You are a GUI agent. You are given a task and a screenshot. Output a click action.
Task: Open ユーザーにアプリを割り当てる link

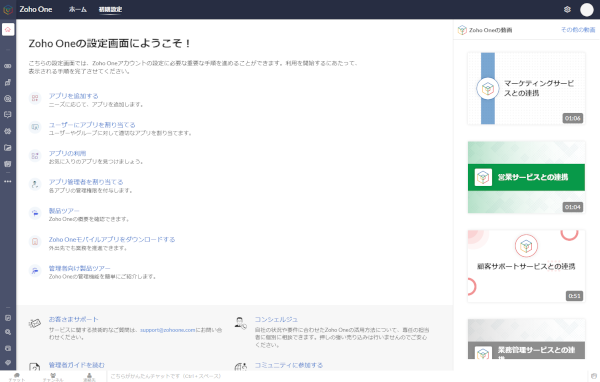click(x=92, y=125)
